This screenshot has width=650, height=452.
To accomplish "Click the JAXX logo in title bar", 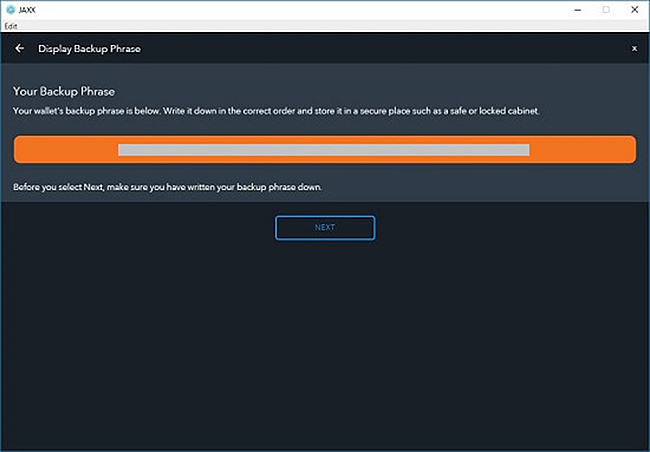I will (x=10, y=9).
